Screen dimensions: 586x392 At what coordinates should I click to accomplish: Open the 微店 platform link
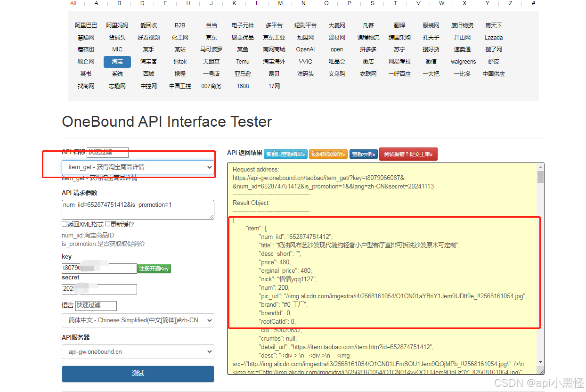tap(368, 62)
